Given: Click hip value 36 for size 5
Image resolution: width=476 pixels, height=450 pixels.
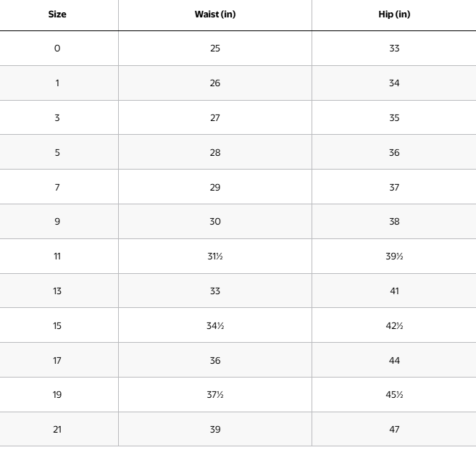Looking at the screenshot, I should 394,152.
